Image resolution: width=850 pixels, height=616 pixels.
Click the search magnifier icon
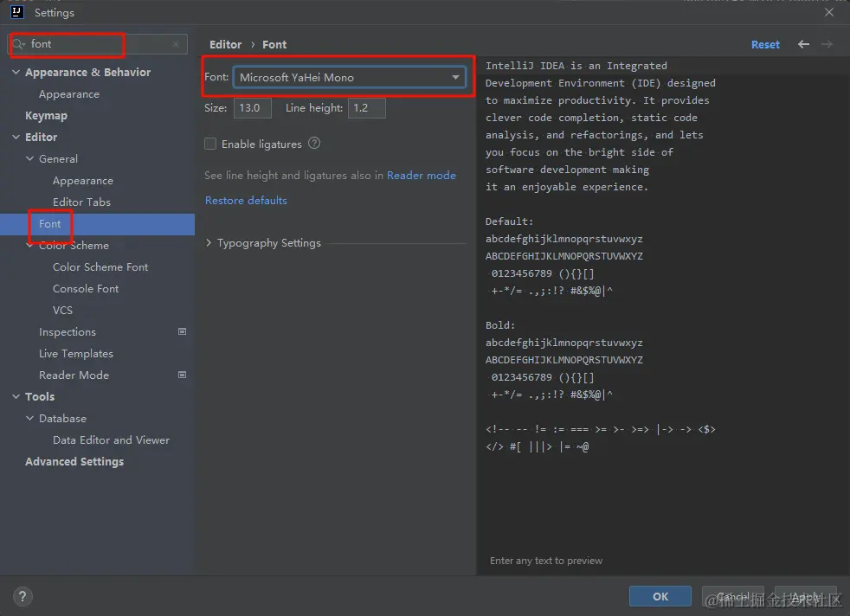[x=18, y=44]
